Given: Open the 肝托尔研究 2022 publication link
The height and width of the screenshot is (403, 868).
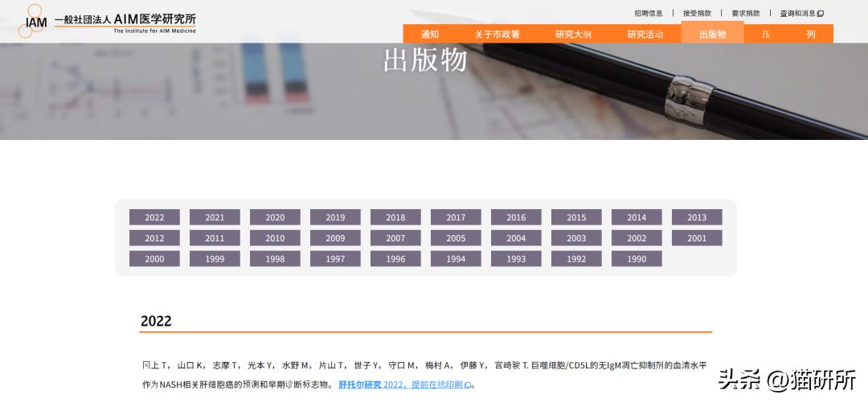Looking at the screenshot, I should tap(401, 384).
